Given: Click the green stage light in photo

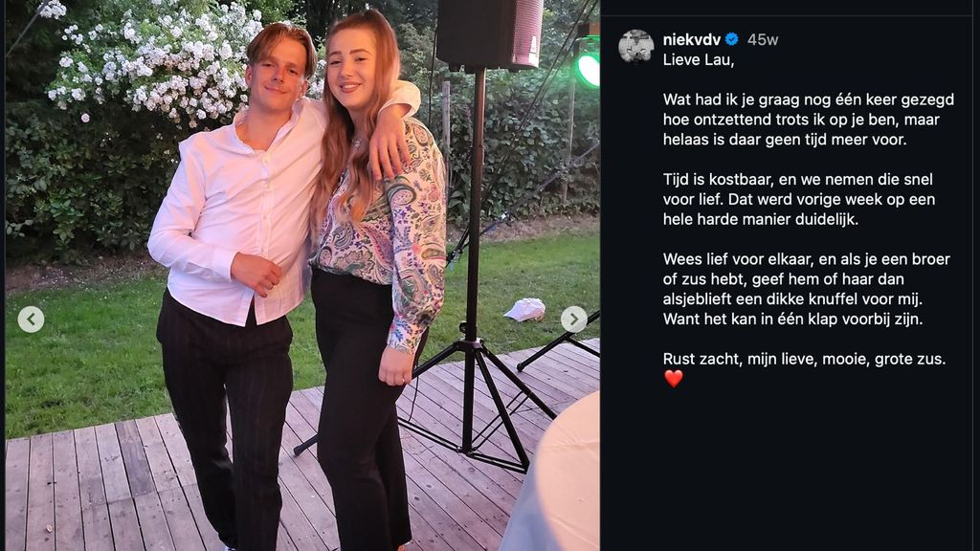Looking at the screenshot, I should pos(588,67).
